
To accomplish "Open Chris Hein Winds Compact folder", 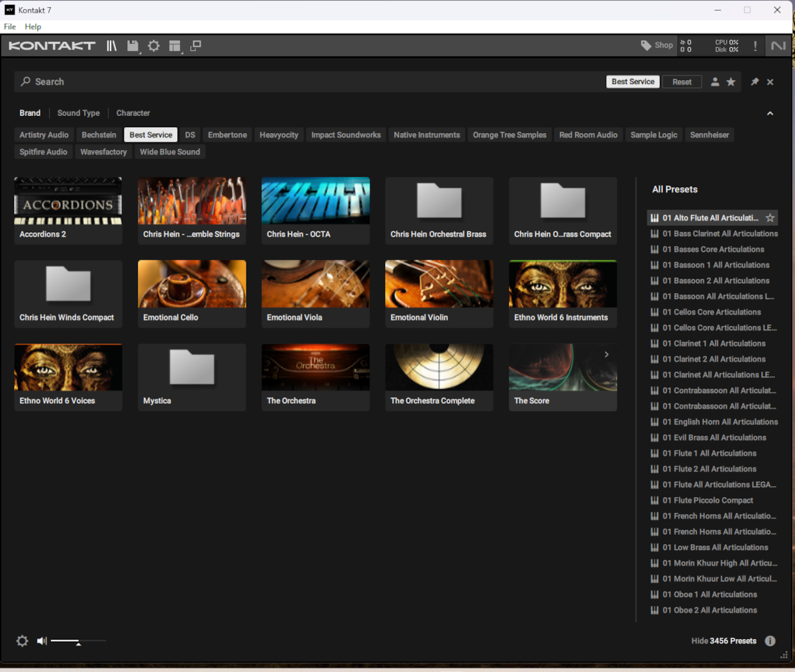I will (68, 294).
